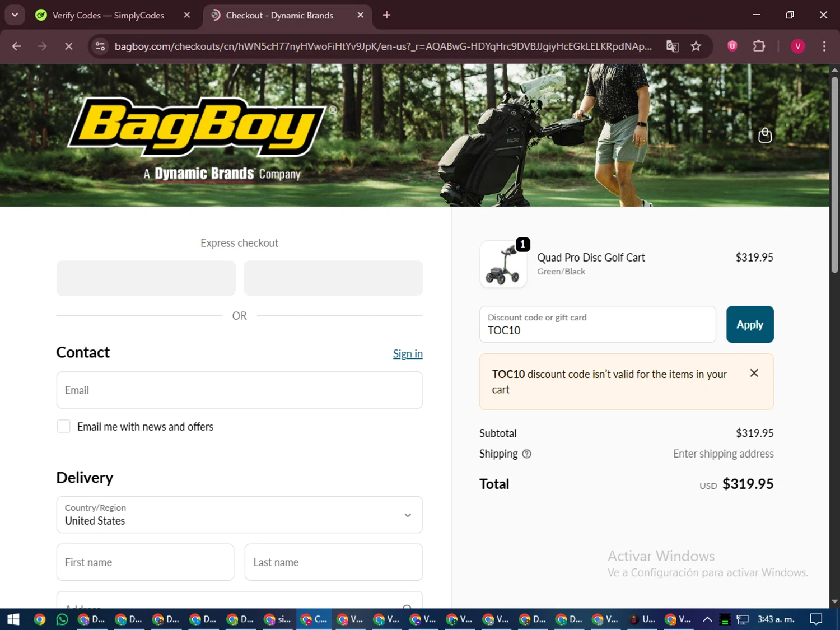840x630 pixels.
Task: Open the Chrome three-dot menu
Action: (824, 46)
